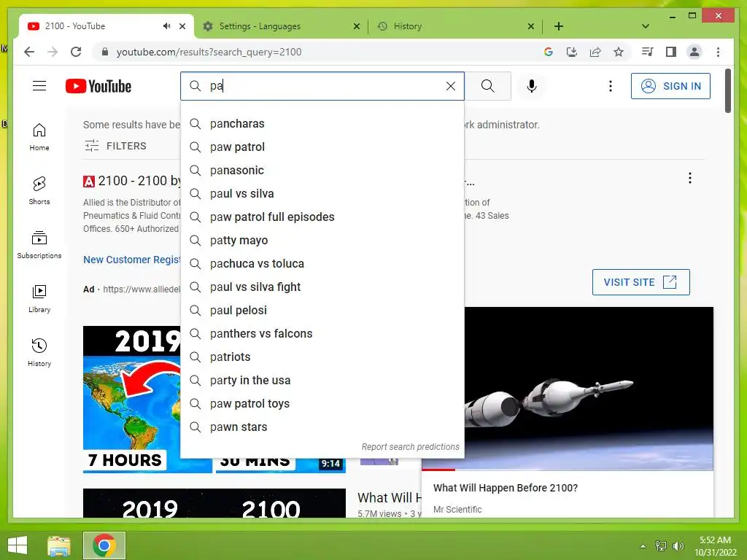Go back with the browser back arrow
Viewport: 747px width, 560px height.
click(29, 52)
